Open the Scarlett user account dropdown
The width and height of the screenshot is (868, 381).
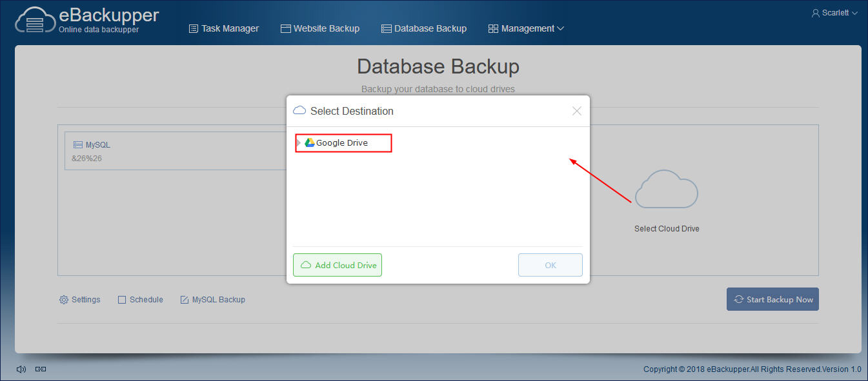[835, 13]
